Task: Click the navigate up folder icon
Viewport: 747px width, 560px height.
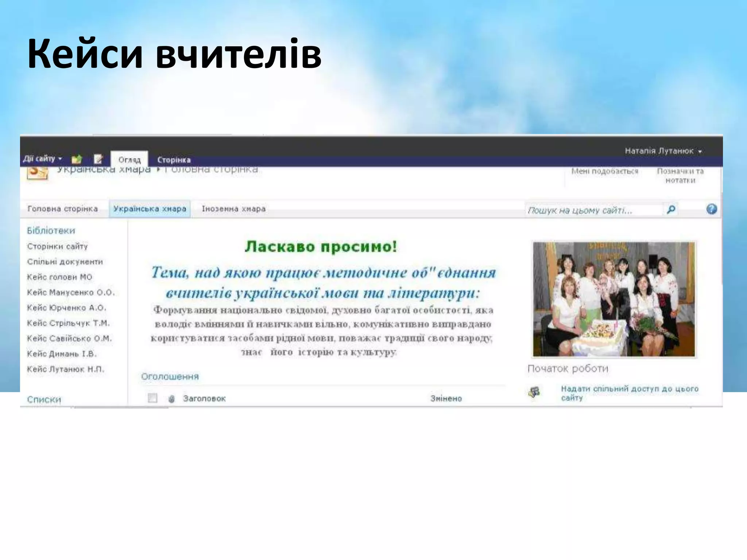Action: pyautogui.click(x=77, y=159)
